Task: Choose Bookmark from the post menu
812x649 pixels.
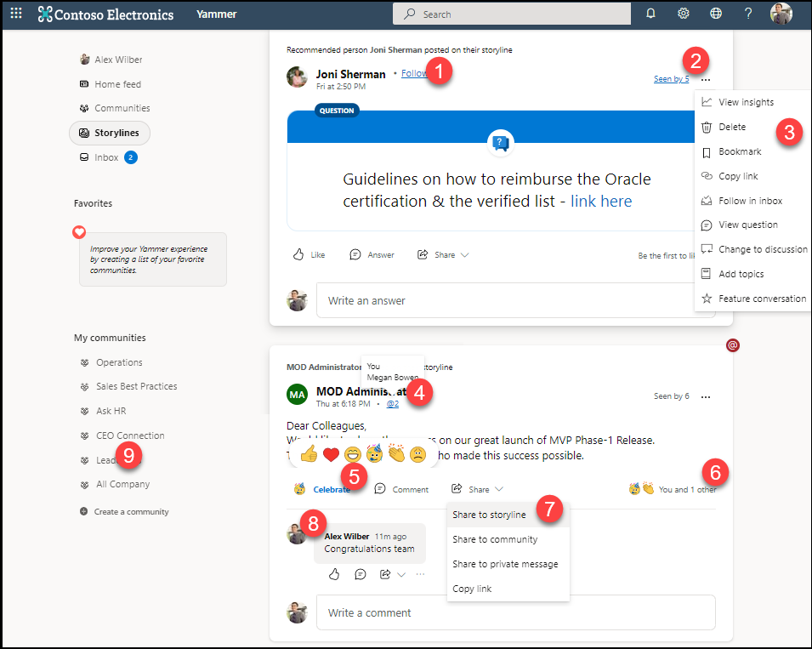Action: [739, 151]
